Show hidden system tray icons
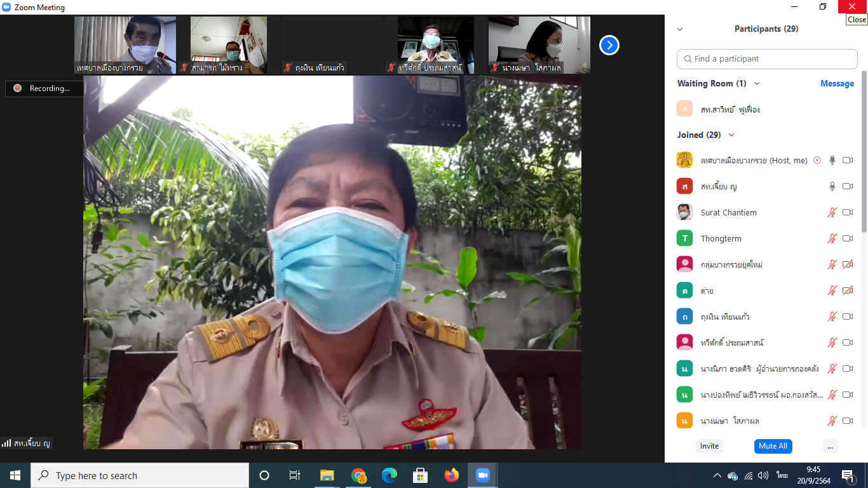The image size is (868, 488). (717, 475)
